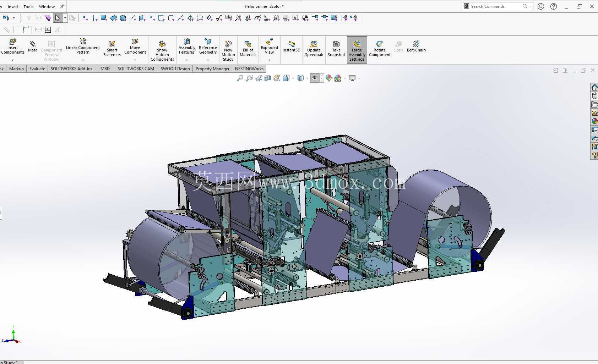Open Linear Component Pattern tool
This screenshot has height=364, width=598.
pos(83,46)
